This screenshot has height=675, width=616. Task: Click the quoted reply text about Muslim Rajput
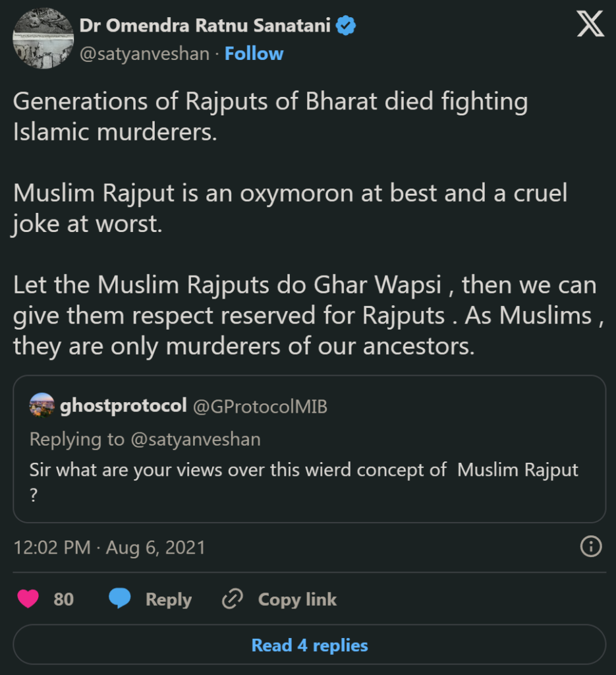click(x=302, y=470)
